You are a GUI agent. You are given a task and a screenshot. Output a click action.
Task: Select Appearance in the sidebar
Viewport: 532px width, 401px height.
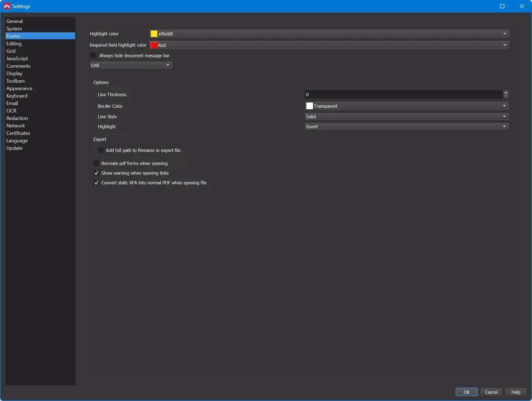click(x=19, y=88)
